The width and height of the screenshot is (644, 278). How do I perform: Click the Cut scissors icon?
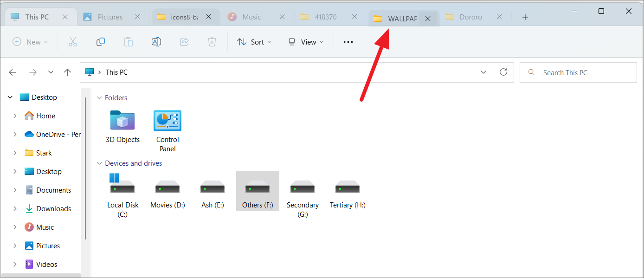[72, 42]
